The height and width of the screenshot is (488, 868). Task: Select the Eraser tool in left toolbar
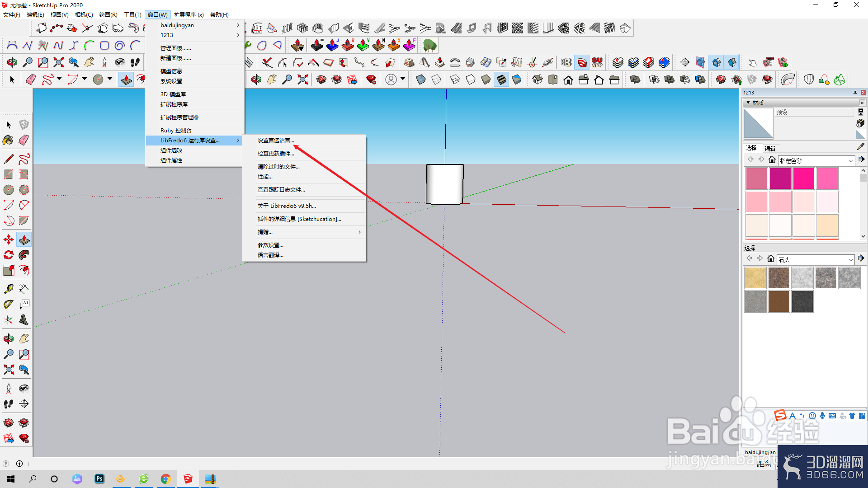(24, 140)
